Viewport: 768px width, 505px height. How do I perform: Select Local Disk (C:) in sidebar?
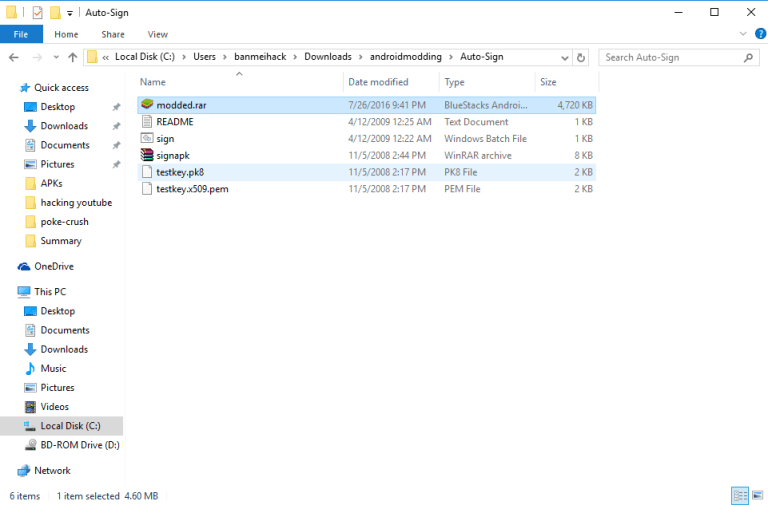62,426
